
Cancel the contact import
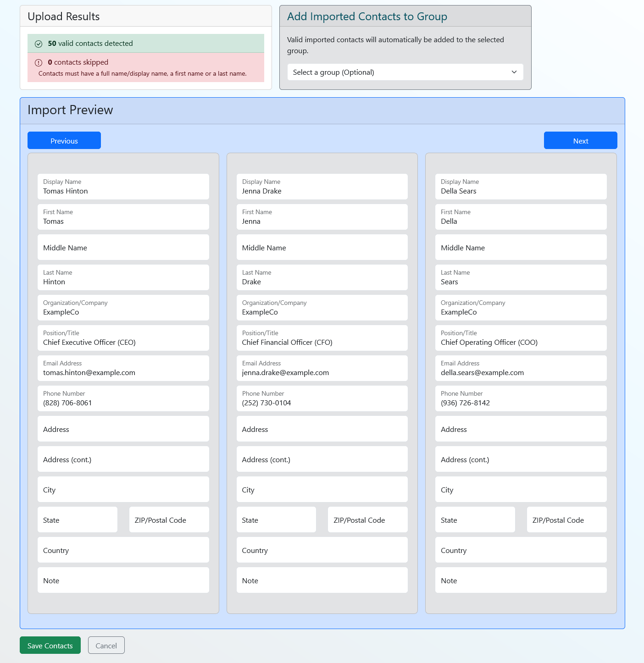106,645
